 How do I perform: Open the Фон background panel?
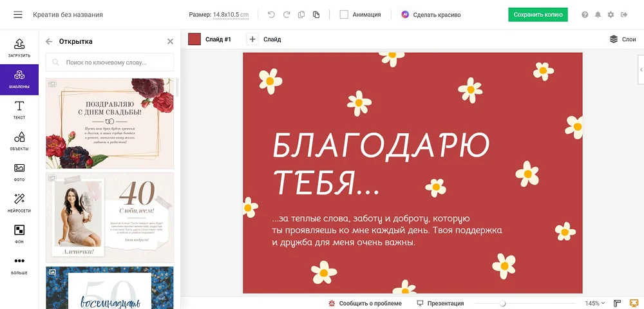pyautogui.click(x=19, y=234)
